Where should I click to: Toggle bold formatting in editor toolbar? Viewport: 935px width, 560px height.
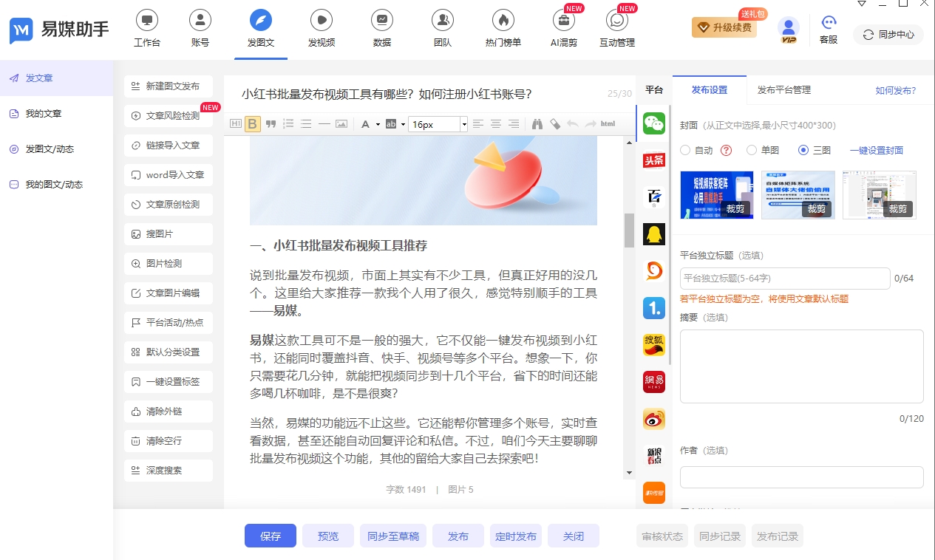(253, 124)
